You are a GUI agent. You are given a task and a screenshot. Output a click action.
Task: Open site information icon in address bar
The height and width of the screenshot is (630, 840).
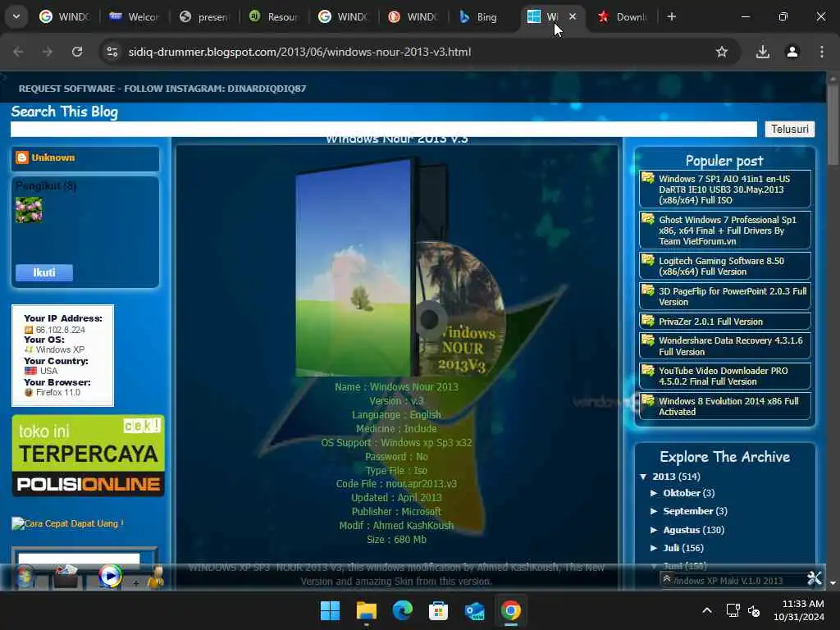(x=112, y=52)
